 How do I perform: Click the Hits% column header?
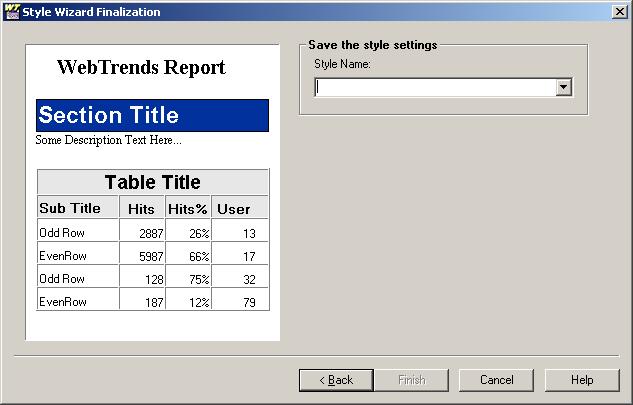pyautogui.click(x=186, y=209)
